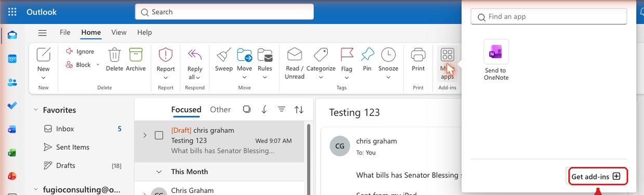Open the New dropdown arrow
Viewport: 644px width, 195px height.
point(44,78)
